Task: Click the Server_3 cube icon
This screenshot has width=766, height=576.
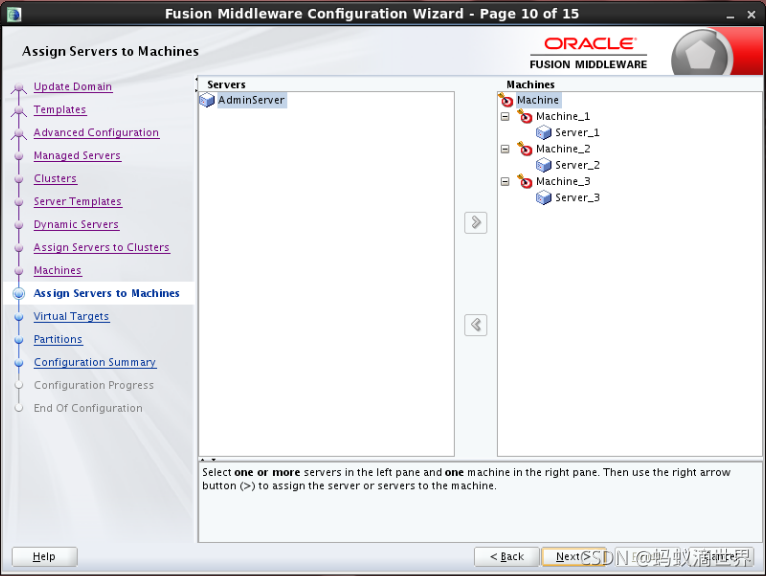Action: point(544,198)
